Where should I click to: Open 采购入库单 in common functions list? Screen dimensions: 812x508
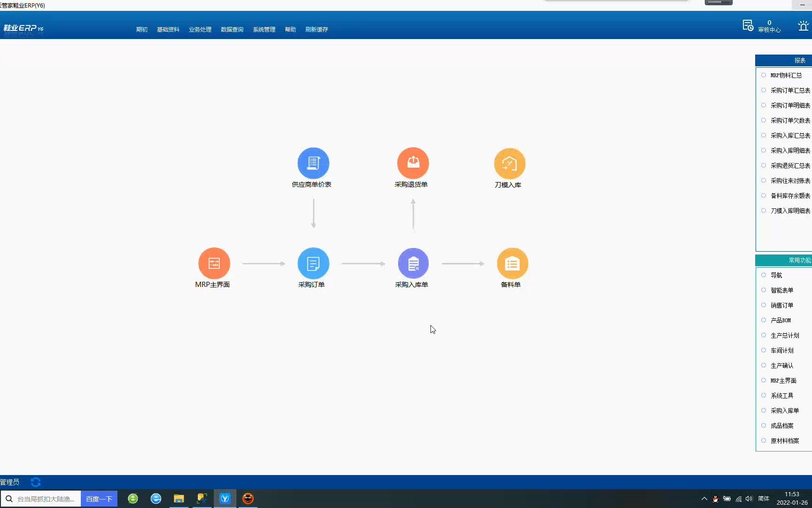point(785,411)
